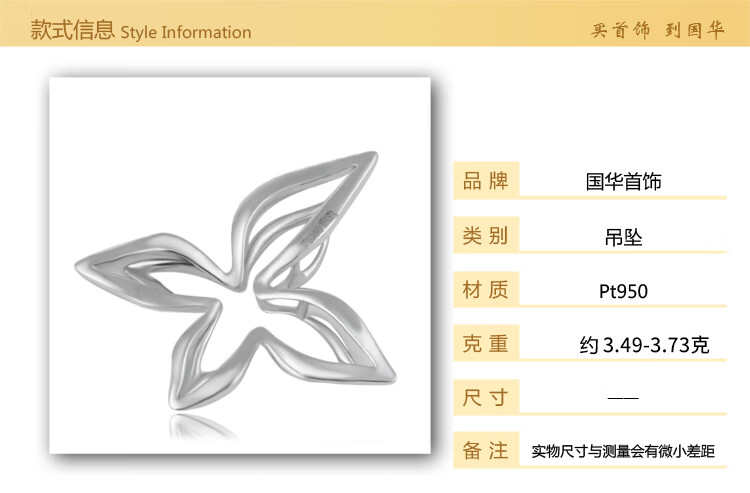This screenshot has height=493, width=750.
Task: Click the '类别' label cell
Action: tap(486, 235)
